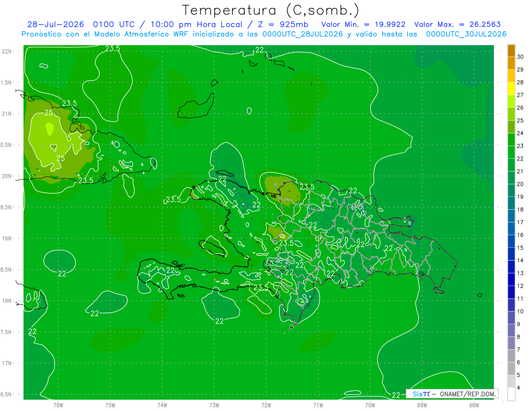Viewport: 532px width, 411px height.
Task: Click the '71W' longitude axis label
Action: (x=318, y=405)
